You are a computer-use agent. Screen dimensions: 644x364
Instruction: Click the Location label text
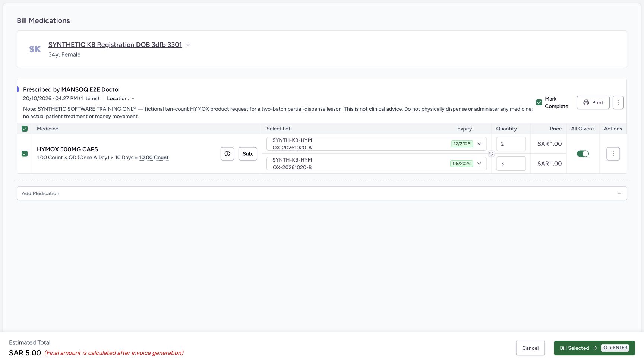click(118, 98)
